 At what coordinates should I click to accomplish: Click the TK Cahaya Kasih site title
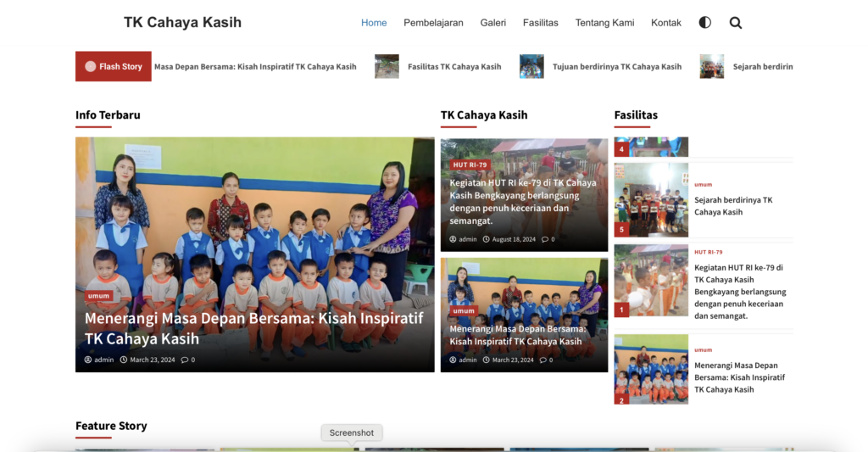pos(182,23)
